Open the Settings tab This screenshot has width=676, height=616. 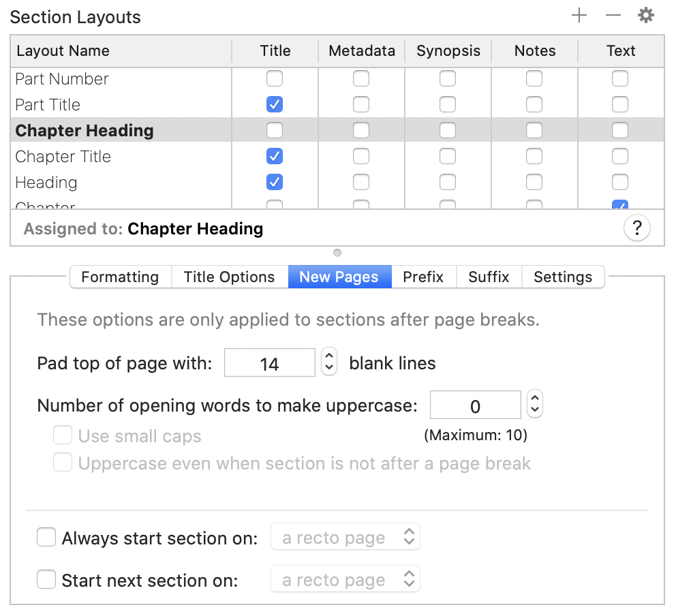point(563,277)
